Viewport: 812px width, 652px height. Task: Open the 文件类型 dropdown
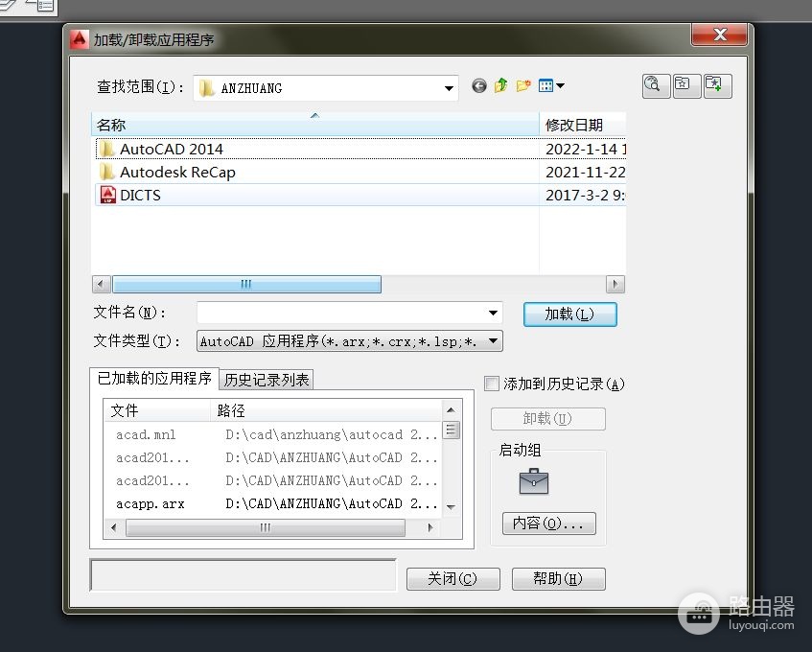tap(350, 341)
